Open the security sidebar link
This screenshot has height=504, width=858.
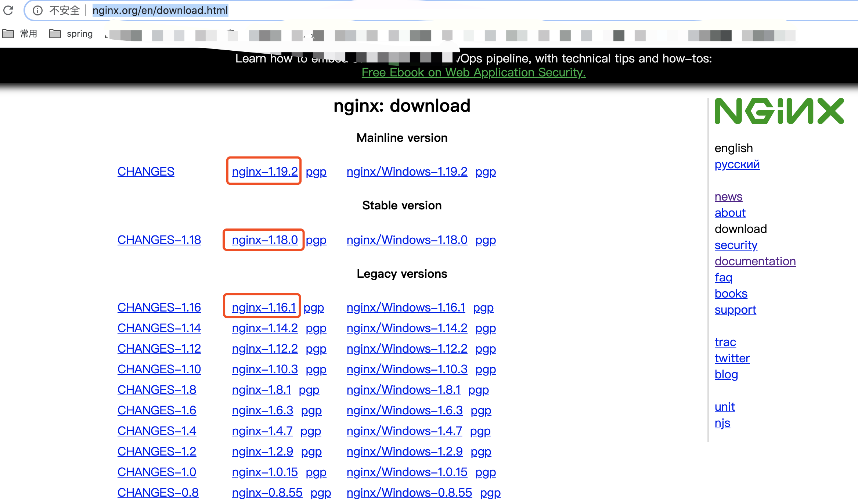click(x=736, y=245)
